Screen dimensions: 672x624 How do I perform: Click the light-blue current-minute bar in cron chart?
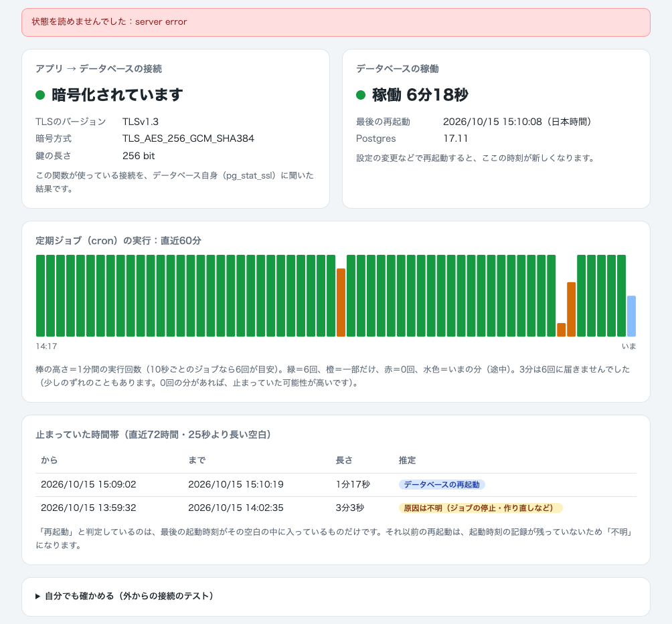tap(631, 316)
